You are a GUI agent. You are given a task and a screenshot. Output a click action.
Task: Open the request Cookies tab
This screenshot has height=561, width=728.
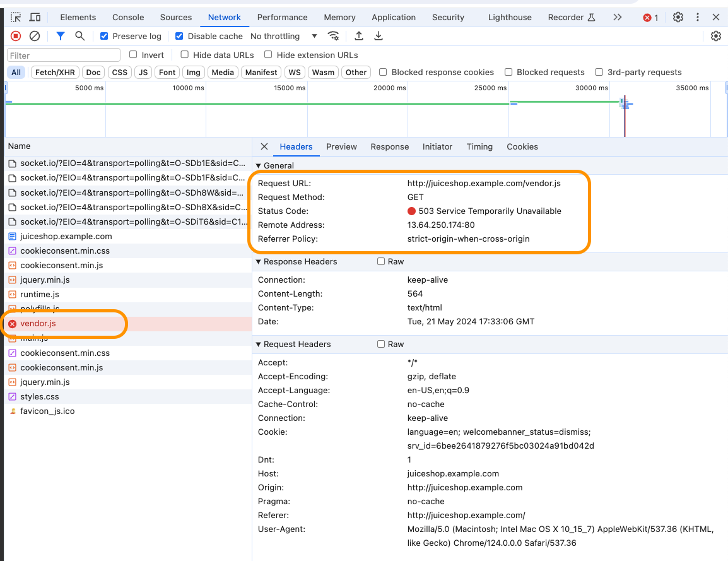(x=522, y=147)
